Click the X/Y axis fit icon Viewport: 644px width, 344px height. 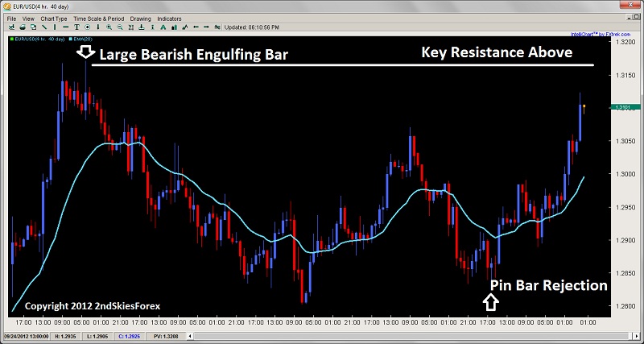[x=131, y=27]
